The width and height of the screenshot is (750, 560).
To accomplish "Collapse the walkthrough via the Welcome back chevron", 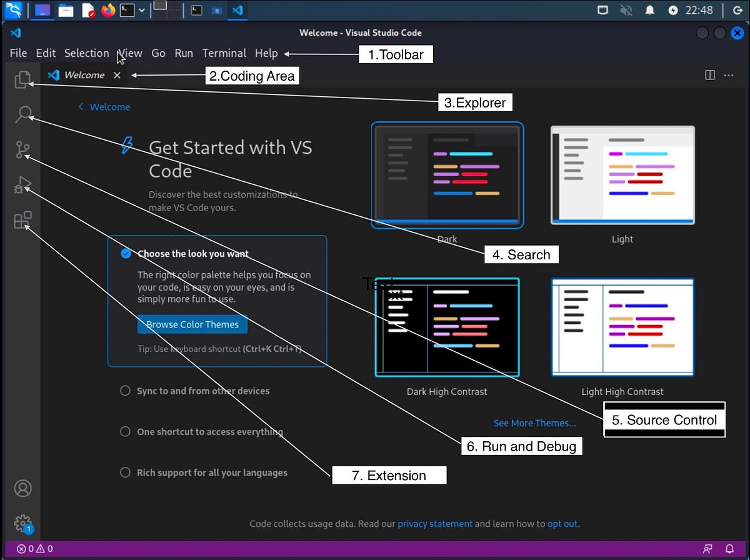I will click(x=80, y=107).
